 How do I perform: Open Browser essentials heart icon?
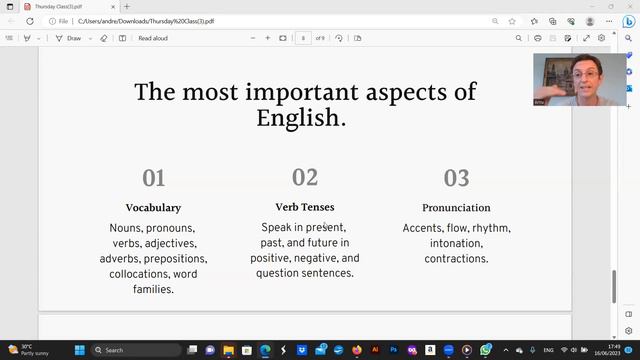(x=571, y=21)
